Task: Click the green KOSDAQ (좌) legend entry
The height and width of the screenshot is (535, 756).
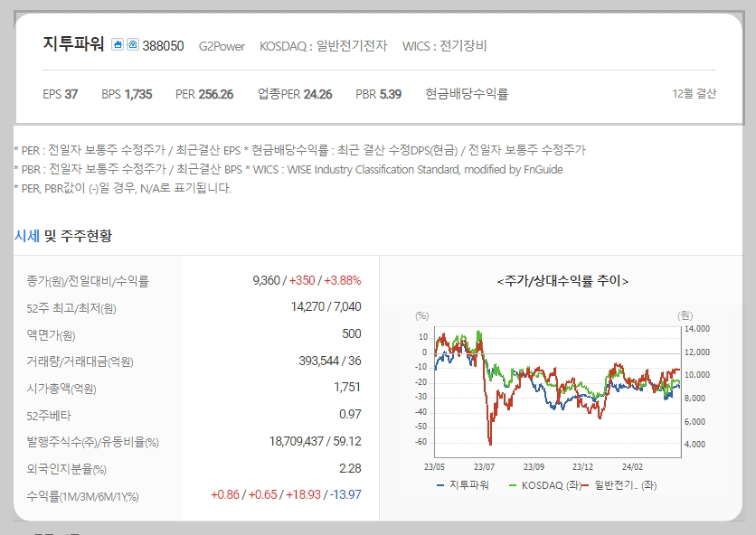Action: (544, 485)
